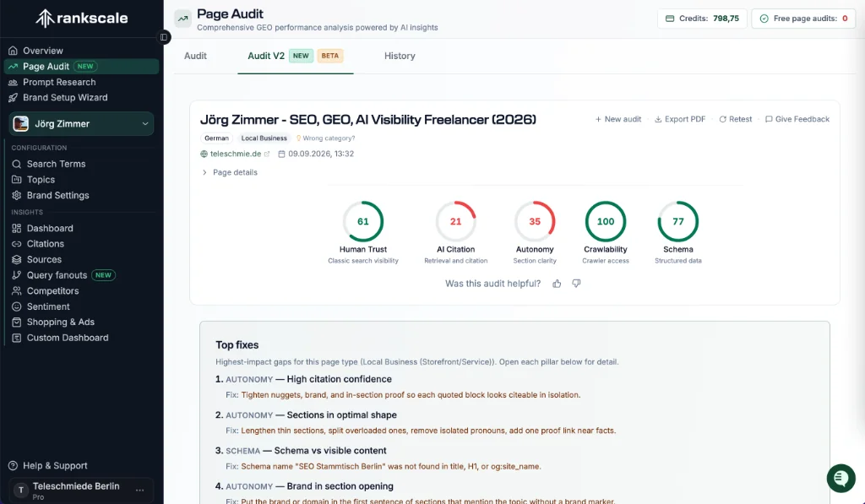Retest the audited page
Viewport: 865px width, 504px height.
pyautogui.click(x=736, y=119)
